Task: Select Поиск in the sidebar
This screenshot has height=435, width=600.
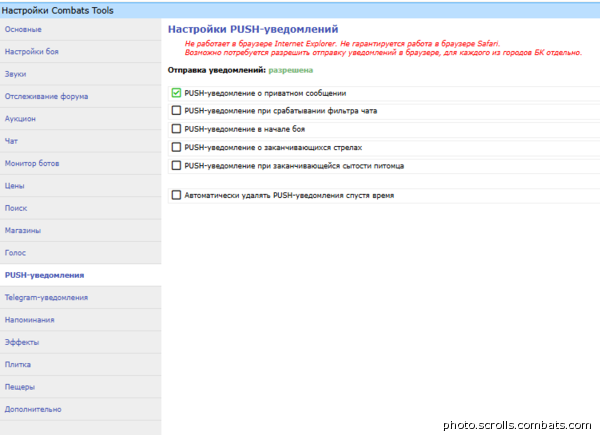Action: (16, 207)
